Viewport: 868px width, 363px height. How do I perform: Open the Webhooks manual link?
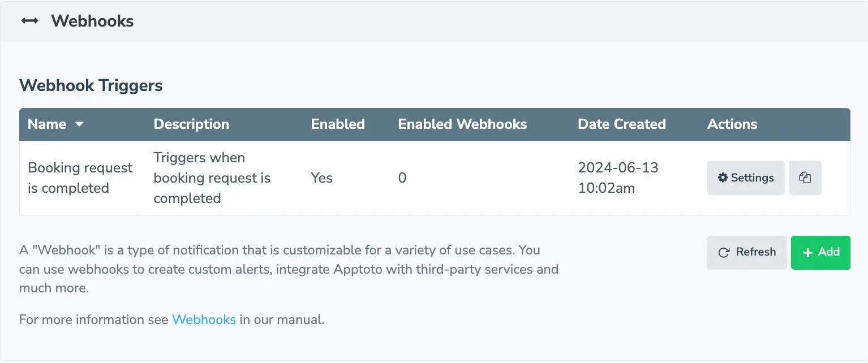pos(204,319)
